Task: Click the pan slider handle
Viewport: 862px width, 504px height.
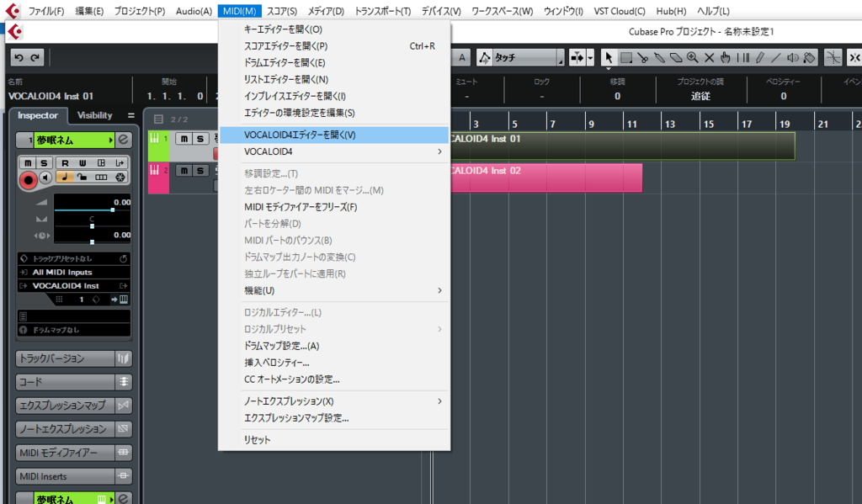Action: [92, 225]
